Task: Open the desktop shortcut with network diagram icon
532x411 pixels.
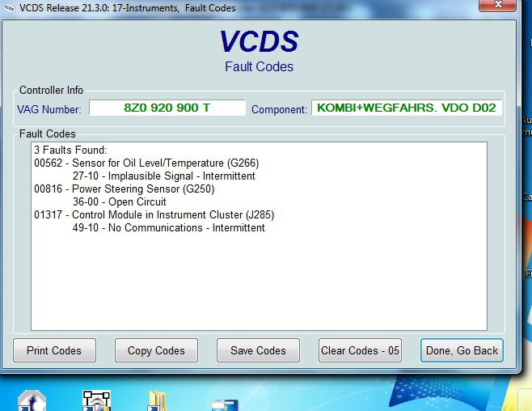Action: pos(97,400)
